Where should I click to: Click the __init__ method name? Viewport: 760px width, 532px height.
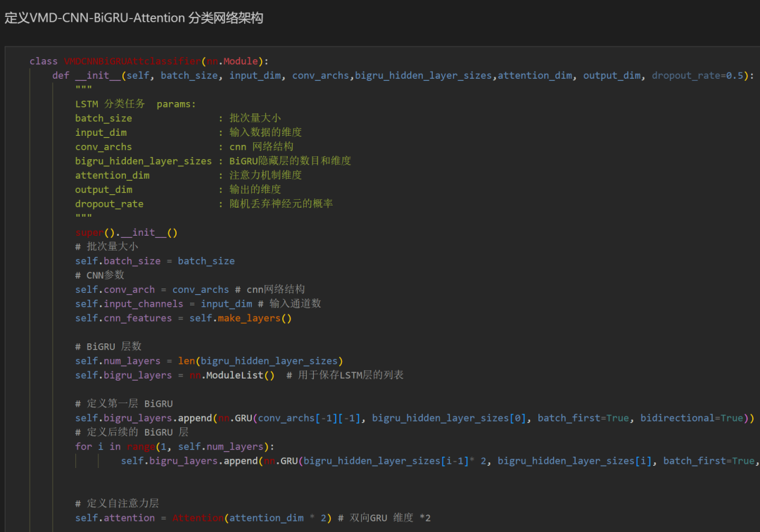coord(96,75)
